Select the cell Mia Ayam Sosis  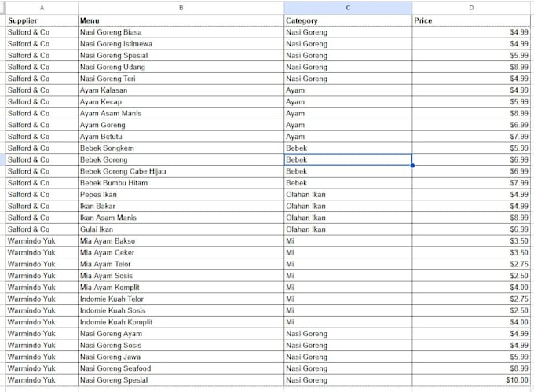(181, 276)
